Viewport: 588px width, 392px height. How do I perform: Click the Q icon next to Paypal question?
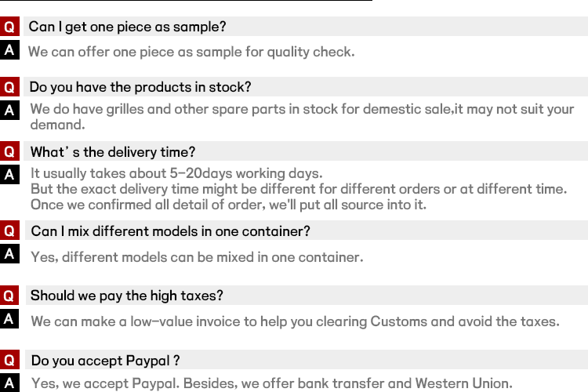tap(9, 361)
